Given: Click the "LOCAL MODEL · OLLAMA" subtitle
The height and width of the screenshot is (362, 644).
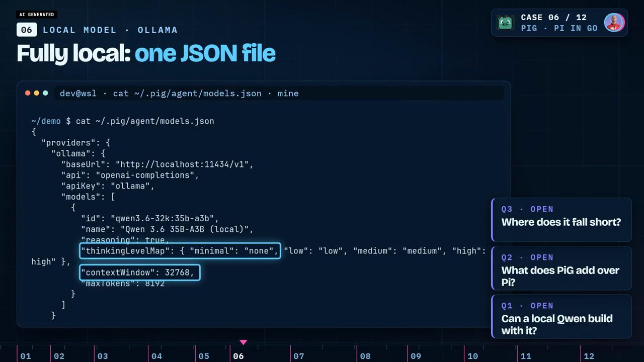Looking at the screenshot, I should (x=110, y=30).
